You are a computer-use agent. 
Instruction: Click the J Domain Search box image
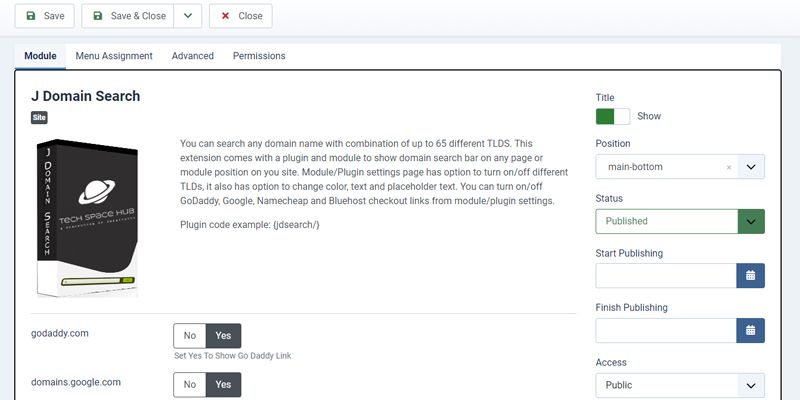click(87, 218)
